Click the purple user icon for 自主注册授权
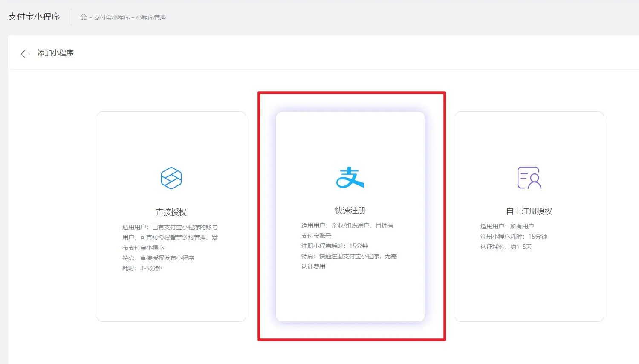Screen dimensions: 639x364 click(529, 178)
